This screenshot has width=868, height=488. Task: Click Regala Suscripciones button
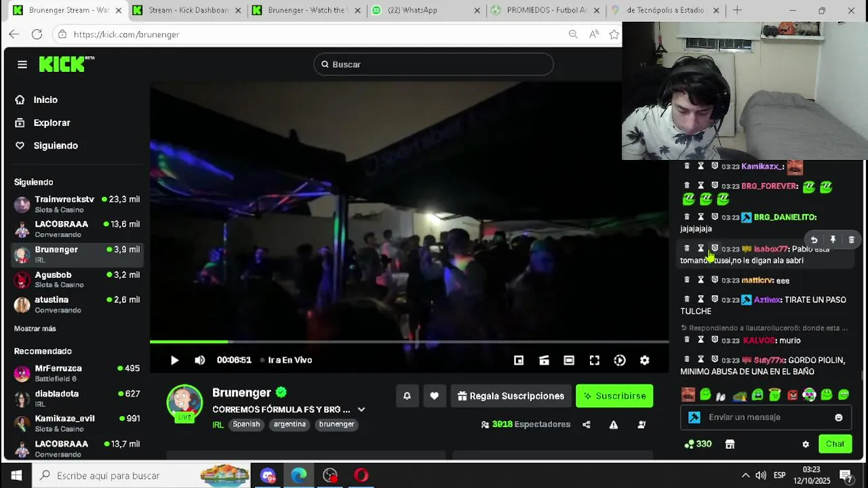click(x=511, y=396)
